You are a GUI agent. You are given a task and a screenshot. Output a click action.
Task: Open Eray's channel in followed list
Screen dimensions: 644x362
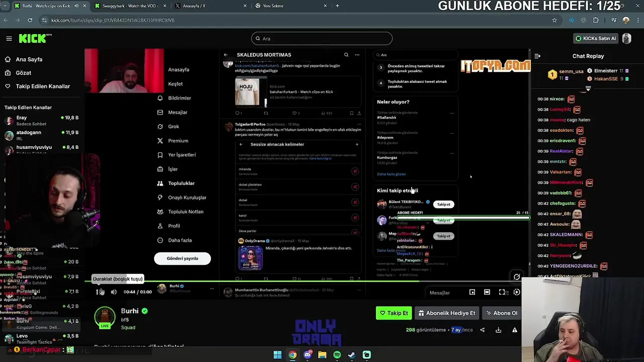pos(41,120)
